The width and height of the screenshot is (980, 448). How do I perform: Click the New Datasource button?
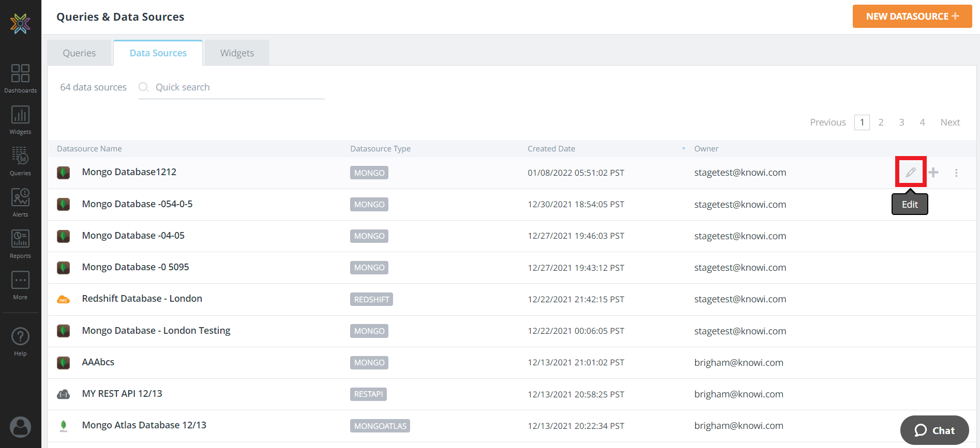click(912, 17)
